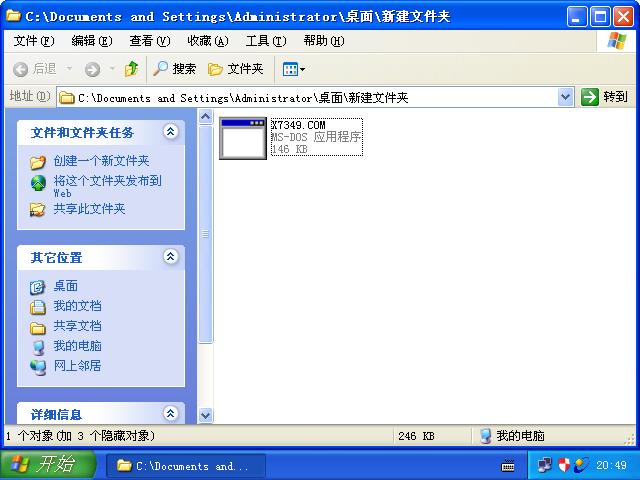
Task: Click the folder icon beside 共享文档
Action: coord(38,327)
